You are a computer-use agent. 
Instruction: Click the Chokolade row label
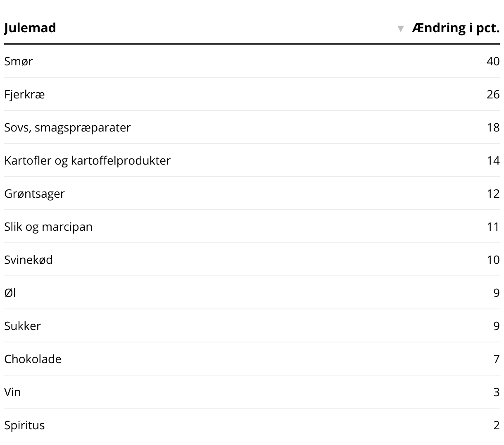pyautogui.click(x=33, y=359)
